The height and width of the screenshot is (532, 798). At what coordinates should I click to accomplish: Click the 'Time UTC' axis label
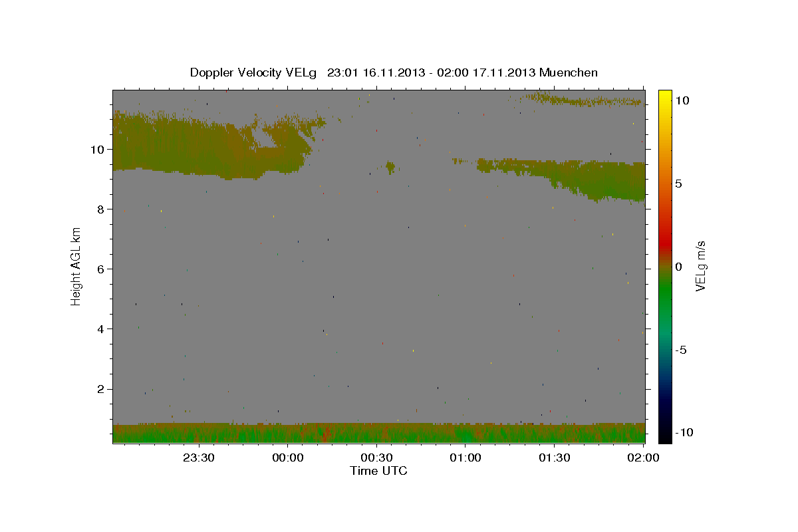tap(378, 471)
